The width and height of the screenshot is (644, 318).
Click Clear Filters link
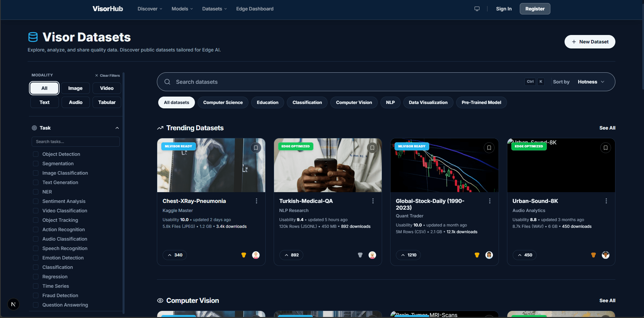(107, 75)
